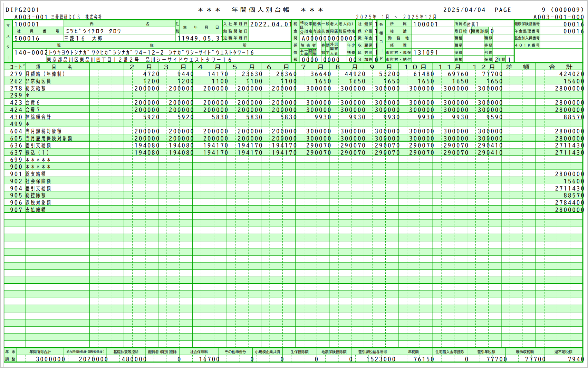Click 過不足税額 value 7940

[576, 359]
